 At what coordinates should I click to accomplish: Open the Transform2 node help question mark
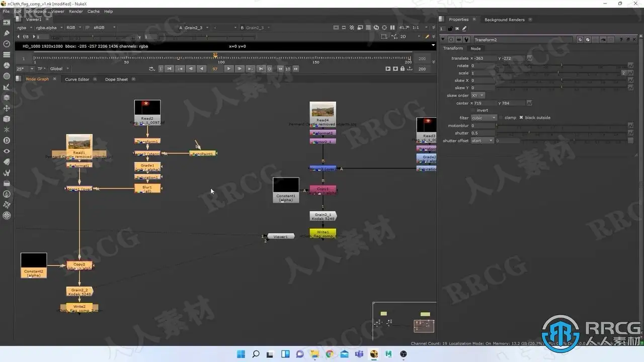tap(621, 40)
